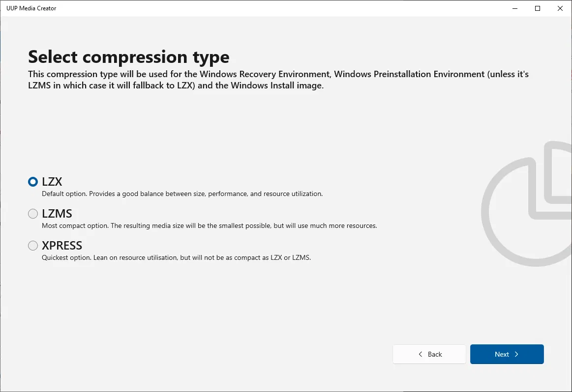The height and width of the screenshot is (392, 572).
Task: Click the right chevron icon in Next
Action: (x=516, y=354)
